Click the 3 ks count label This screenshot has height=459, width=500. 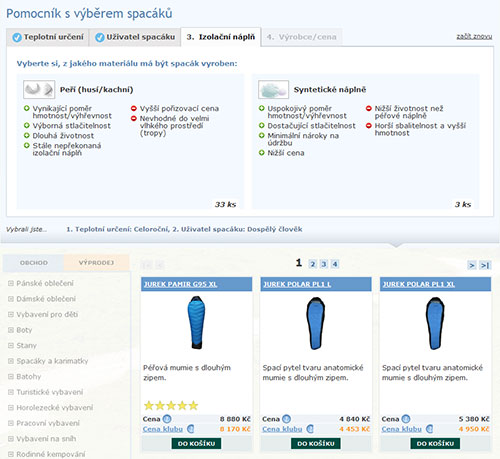(463, 204)
